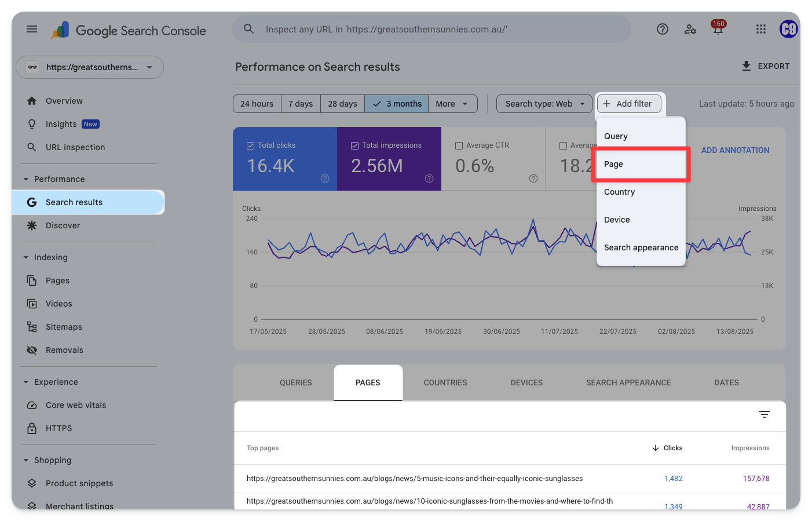Viewport: 812px width, 521px height.
Task: Expand the More date range dropdown
Action: pos(452,104)
